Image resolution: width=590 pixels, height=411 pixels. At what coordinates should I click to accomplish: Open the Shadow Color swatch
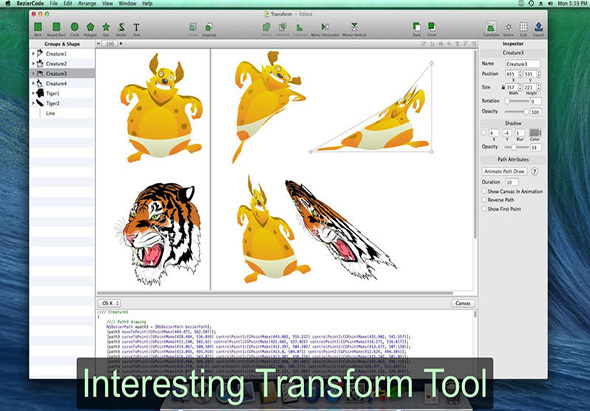[535, 133]
